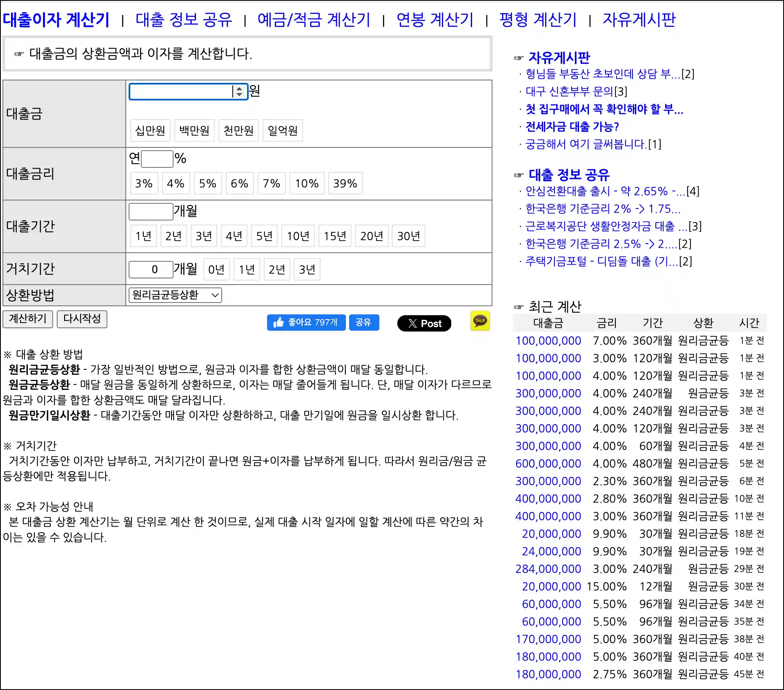Click the interest rate input field

pos(157,159)
